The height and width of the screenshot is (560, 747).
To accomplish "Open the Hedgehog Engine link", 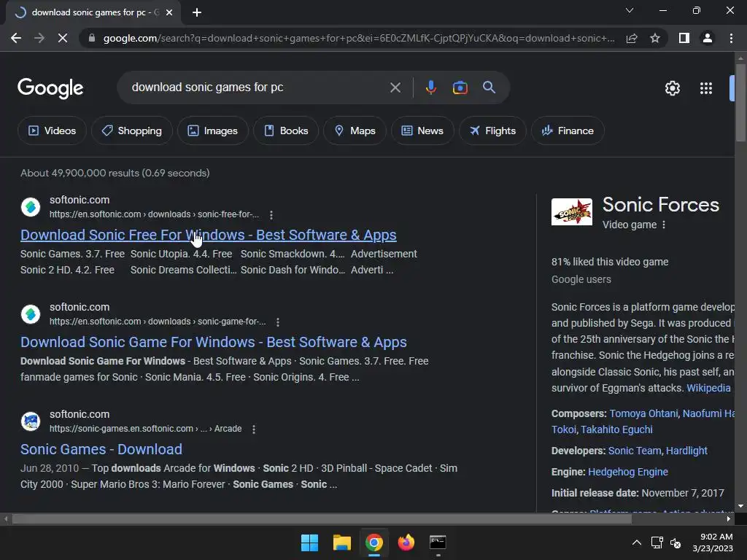I will coord(628,472).
